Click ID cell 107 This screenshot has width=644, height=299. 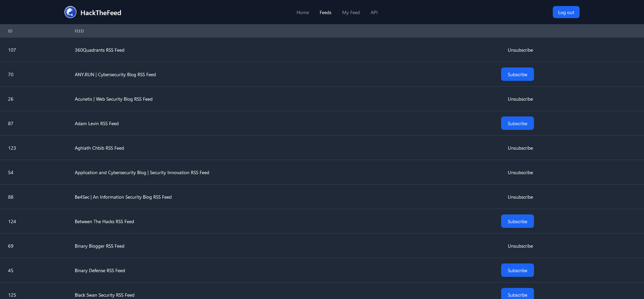point(12,50)
